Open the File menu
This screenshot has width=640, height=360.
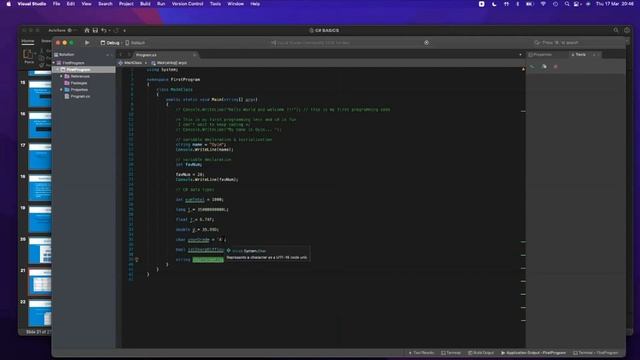tap(56, 4)
